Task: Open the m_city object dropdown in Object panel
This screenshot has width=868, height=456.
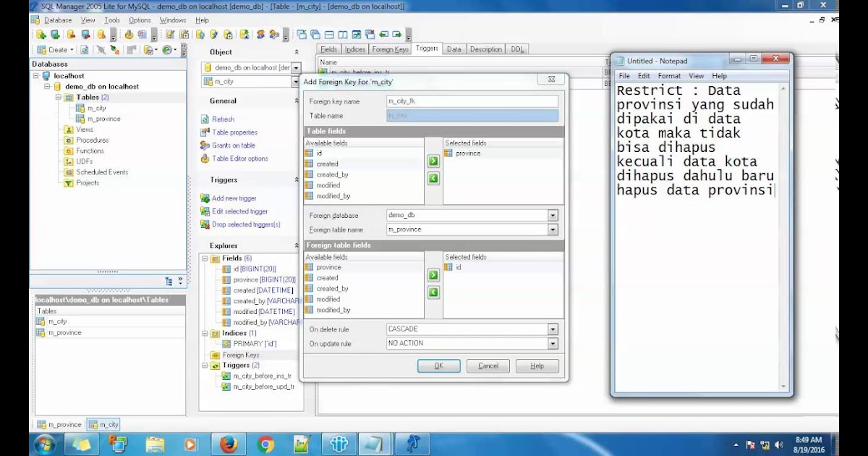Action: point(295,82)
